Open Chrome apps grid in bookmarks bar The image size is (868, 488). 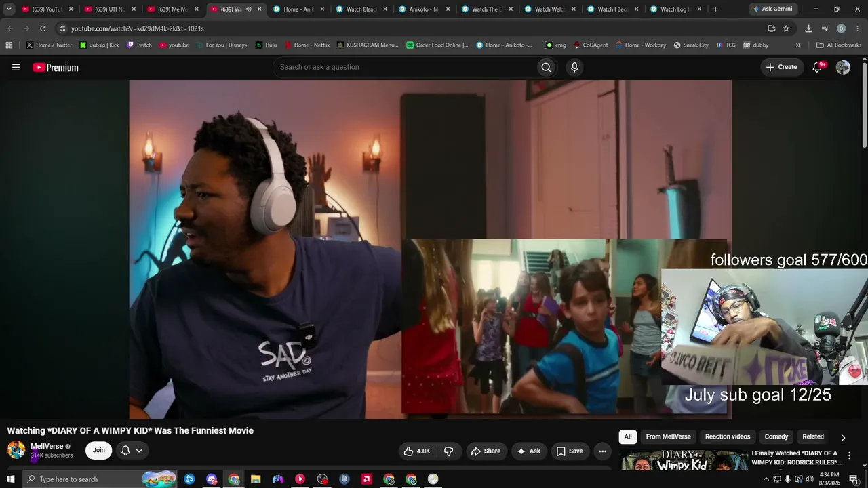9,45
